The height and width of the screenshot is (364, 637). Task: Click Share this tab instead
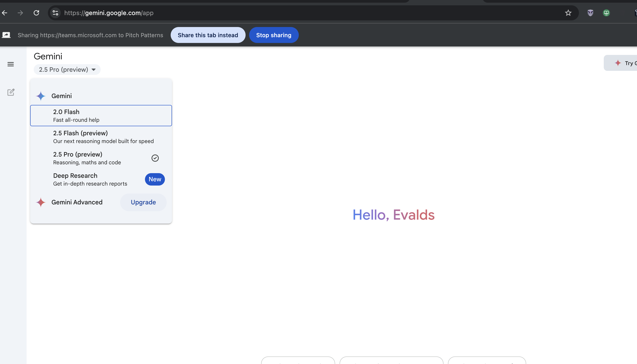tap(208, 35)
